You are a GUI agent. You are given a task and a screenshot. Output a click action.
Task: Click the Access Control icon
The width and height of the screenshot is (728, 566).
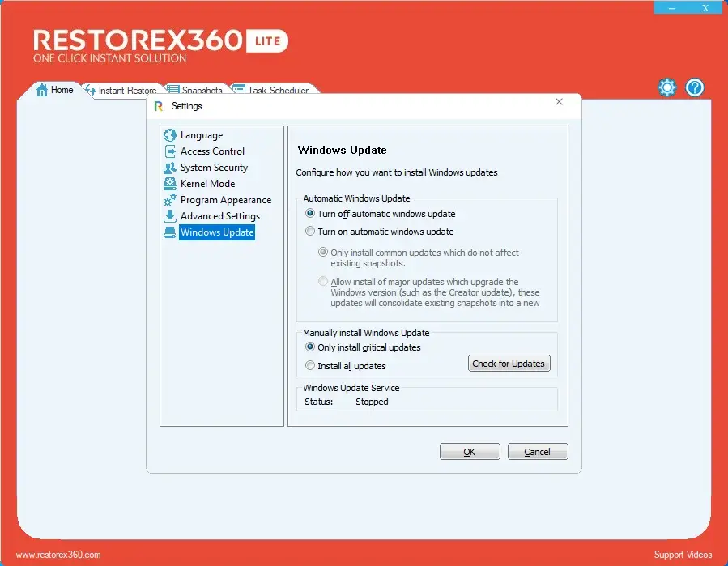point(170,151)
